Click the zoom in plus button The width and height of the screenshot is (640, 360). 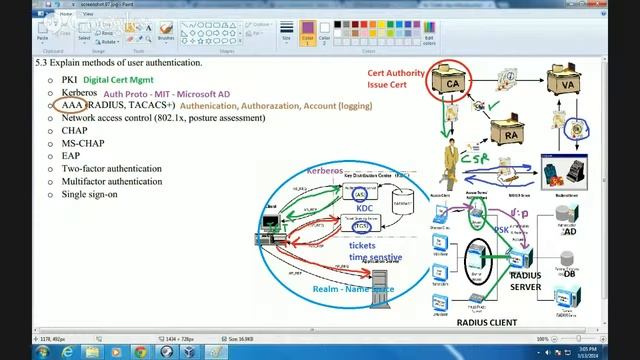(603, 339)
